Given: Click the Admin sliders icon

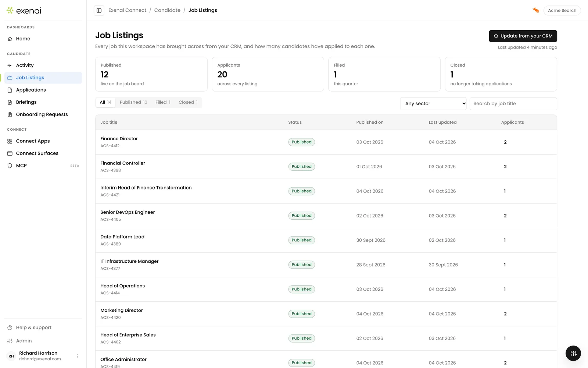Looking at the screenshot, I should click(10, 341).
